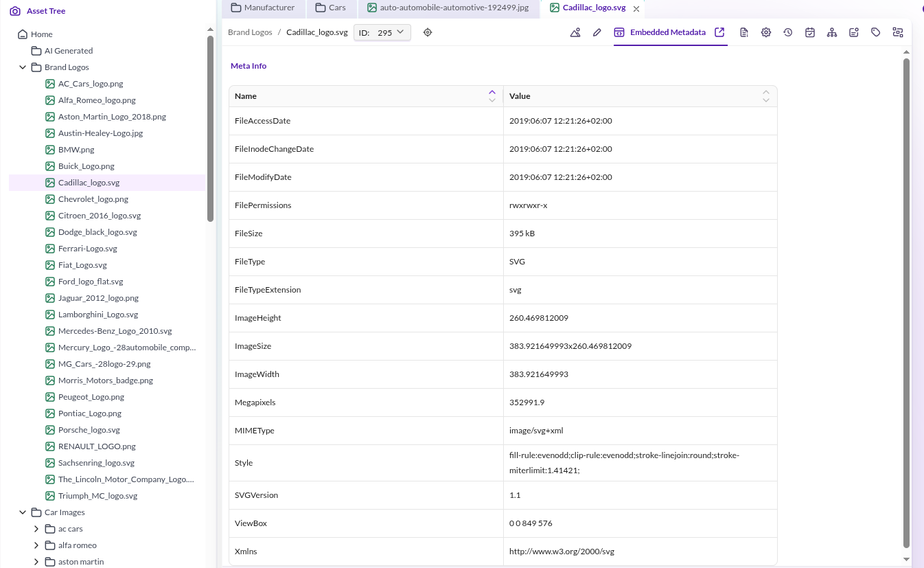Click the Brand Logos breadcrumb link

(250, 32)
